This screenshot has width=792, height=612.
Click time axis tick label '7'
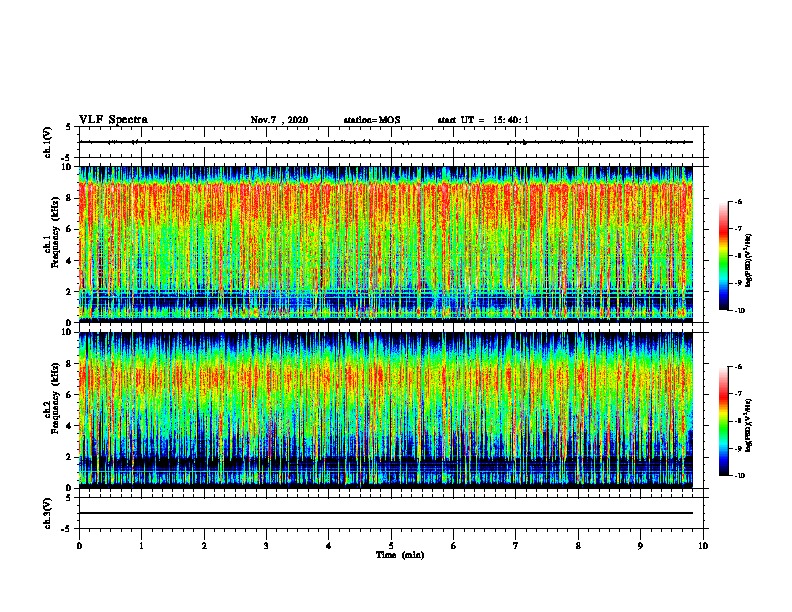tap(516, 546)
